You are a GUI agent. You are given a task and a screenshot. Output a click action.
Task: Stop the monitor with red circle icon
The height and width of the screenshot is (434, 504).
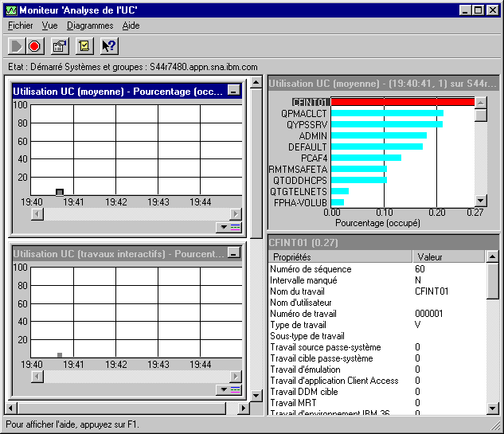pyautogui.click(x=34, y=46)
